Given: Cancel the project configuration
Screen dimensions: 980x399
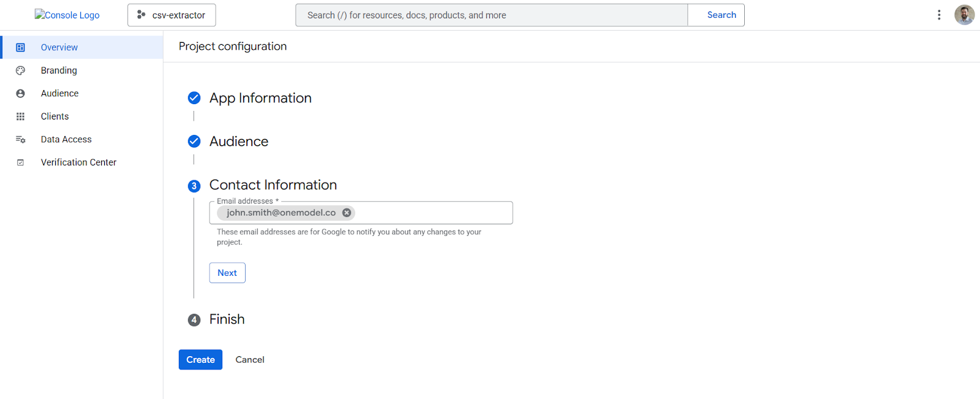Looking at the screenshot, I should [x=250, y=360].
